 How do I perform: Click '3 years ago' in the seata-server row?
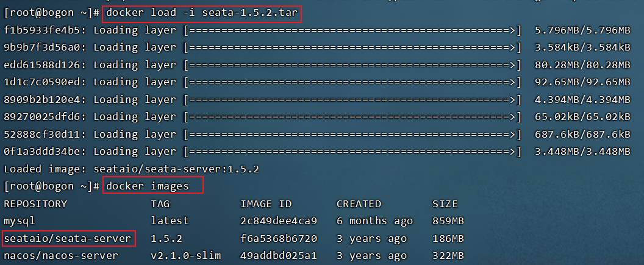371,238
